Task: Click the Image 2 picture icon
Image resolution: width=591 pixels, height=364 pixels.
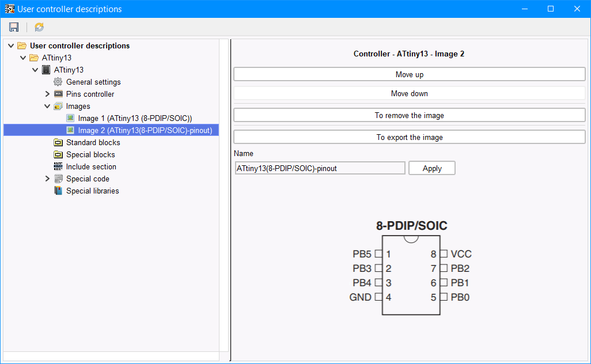Action: tap(70, 130)
